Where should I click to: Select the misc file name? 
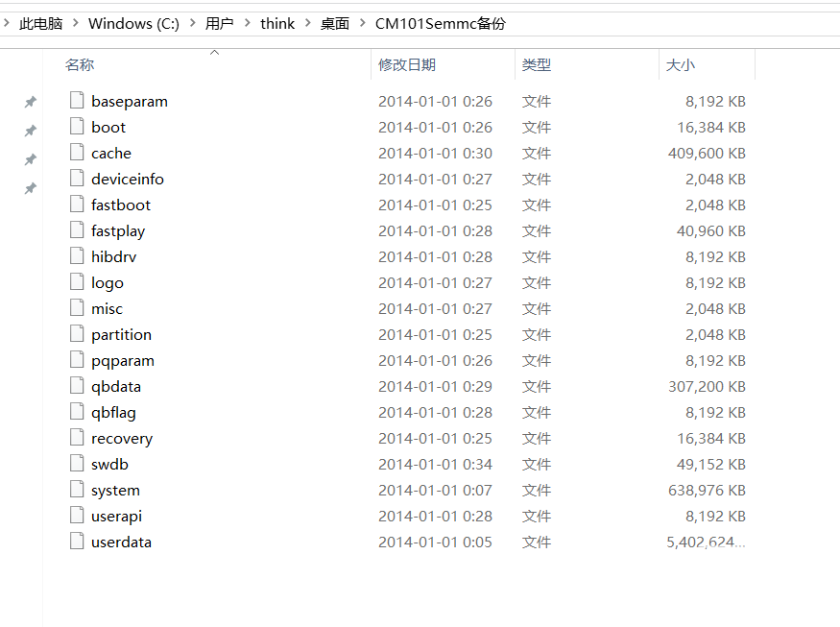click(x=108, y=308)
